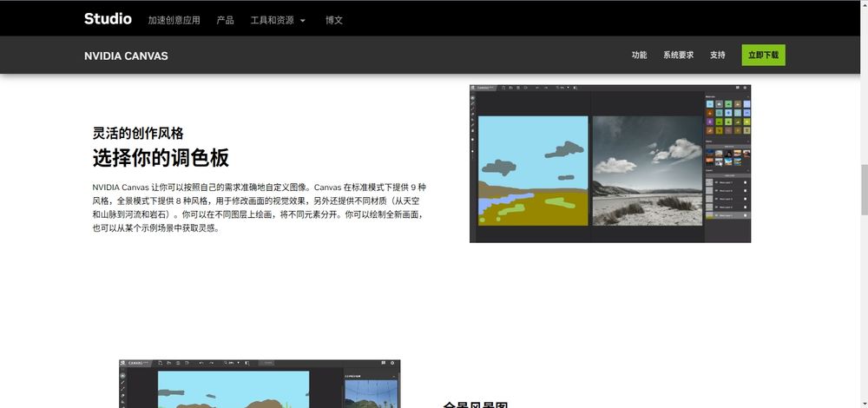Open the 产品 menu item

tap(225, 21)
